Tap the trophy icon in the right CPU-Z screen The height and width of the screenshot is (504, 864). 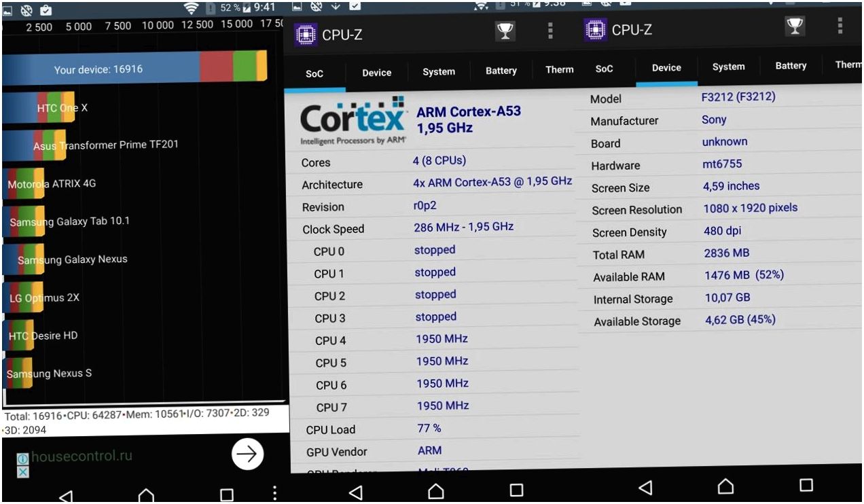point(794,26)
